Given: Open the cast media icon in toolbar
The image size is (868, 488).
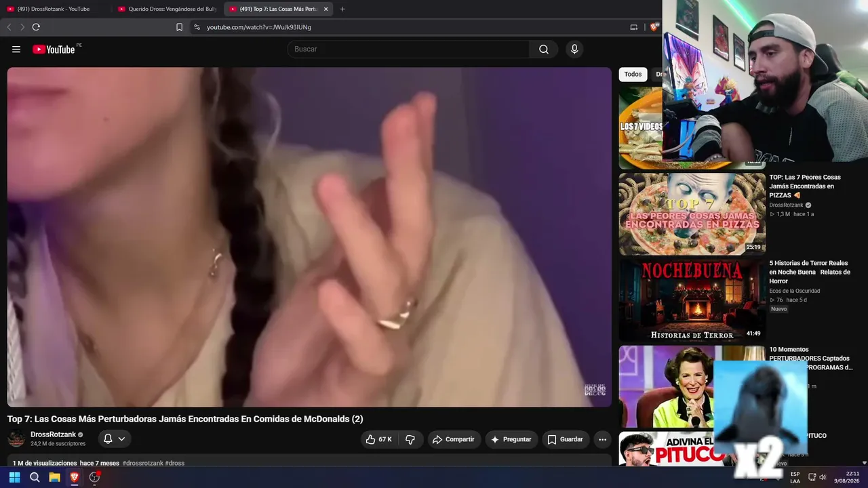Looking at the screenshot, I should (x=634, y=27).
